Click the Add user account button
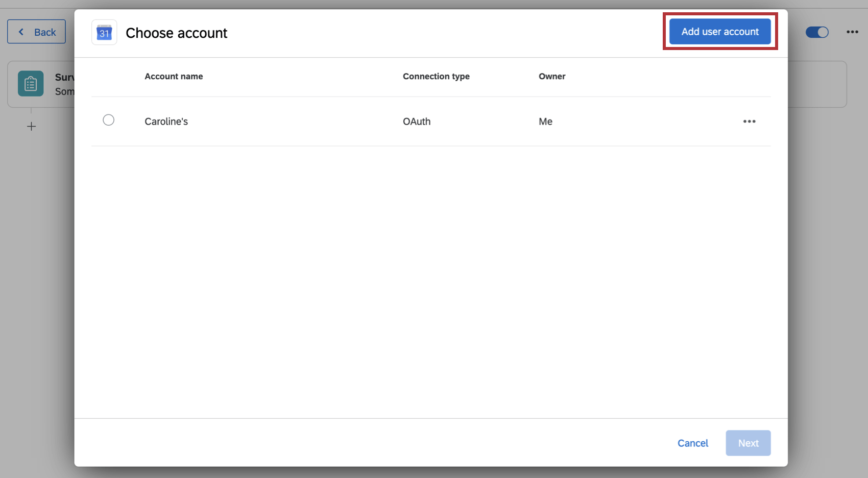 pyautogui.click(x=719, y=31)
